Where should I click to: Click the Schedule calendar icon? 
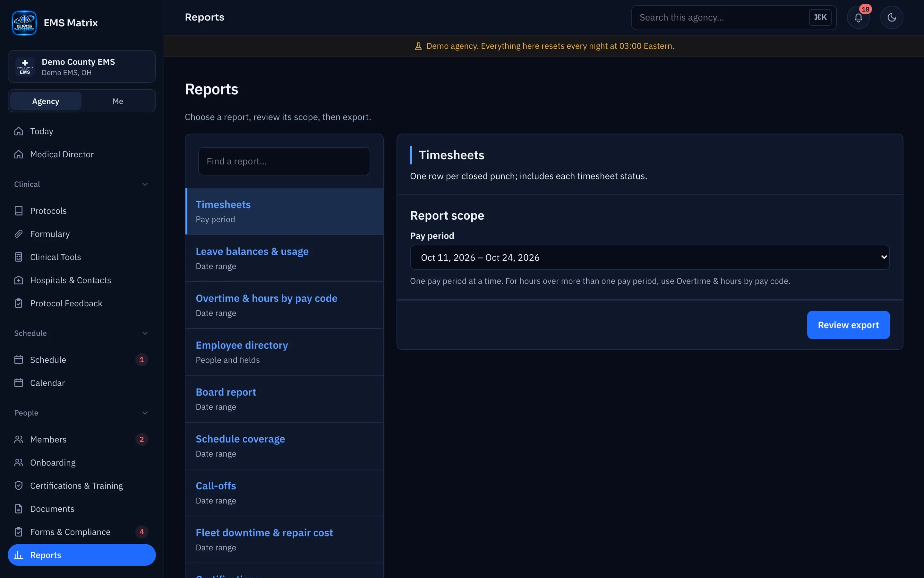click(19, 360)
